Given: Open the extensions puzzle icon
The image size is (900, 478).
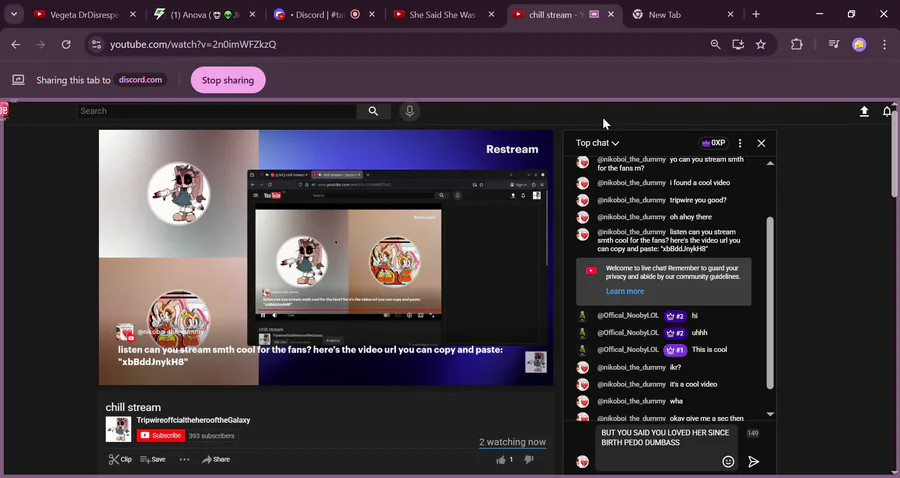Looking at the screenshot, I should click(x=797, y=44).
